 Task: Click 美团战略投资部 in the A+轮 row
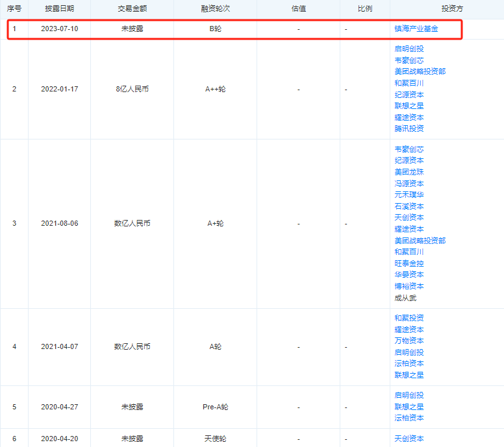coord(420,241)
